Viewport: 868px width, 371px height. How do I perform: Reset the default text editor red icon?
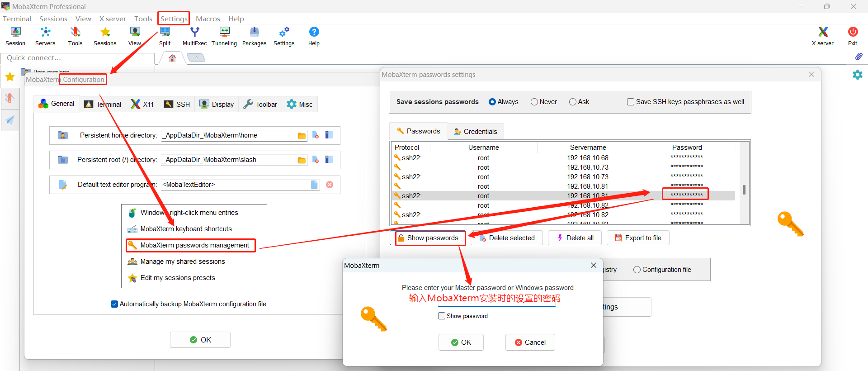tap(330, 185)
